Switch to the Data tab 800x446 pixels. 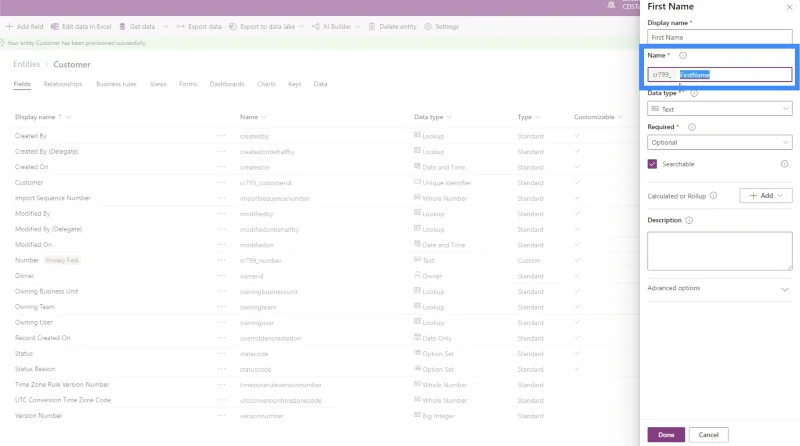tap(320, 84)
